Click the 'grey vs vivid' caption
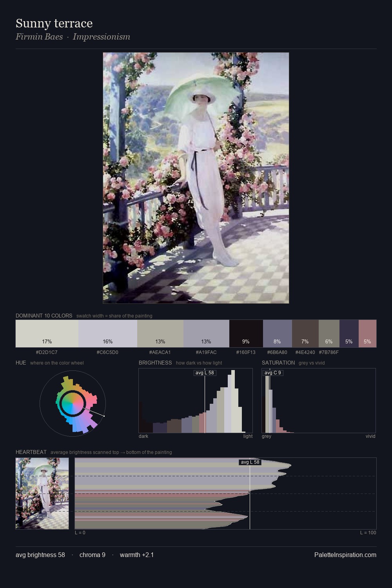Viewport: 392px width, 588px height. [x=312, y=363]
